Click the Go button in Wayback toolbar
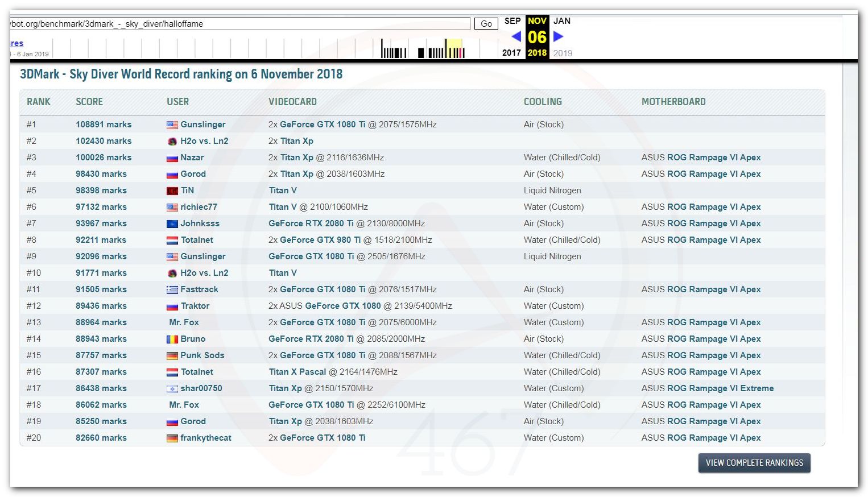This screenshot has width=868, height=497. pyautogui.click(x=486, y=24)
